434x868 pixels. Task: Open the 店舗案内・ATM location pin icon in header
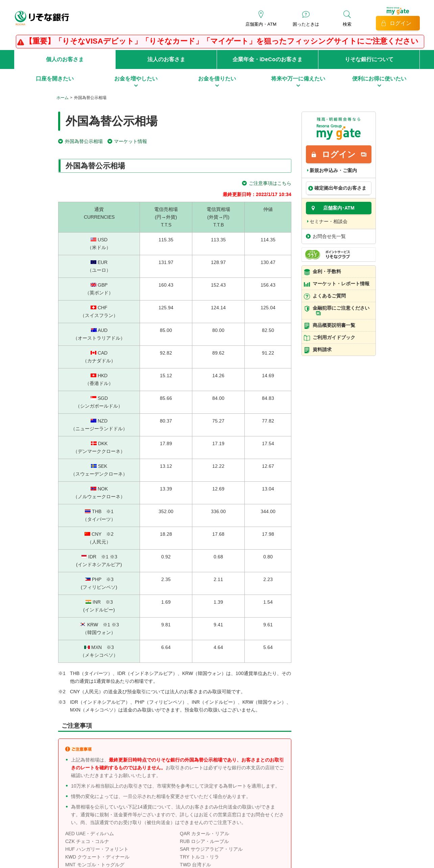[x=261, y=14]
